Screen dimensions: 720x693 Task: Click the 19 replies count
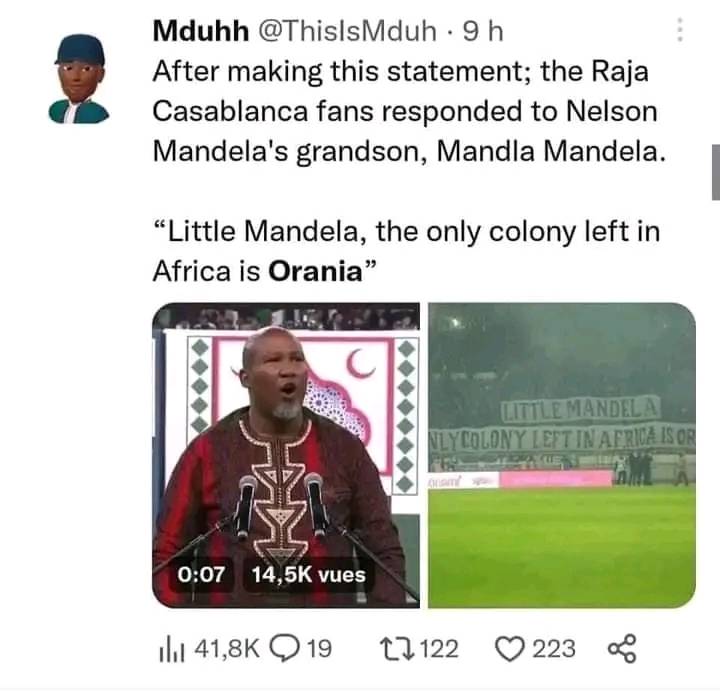click(x=318, y=649)
